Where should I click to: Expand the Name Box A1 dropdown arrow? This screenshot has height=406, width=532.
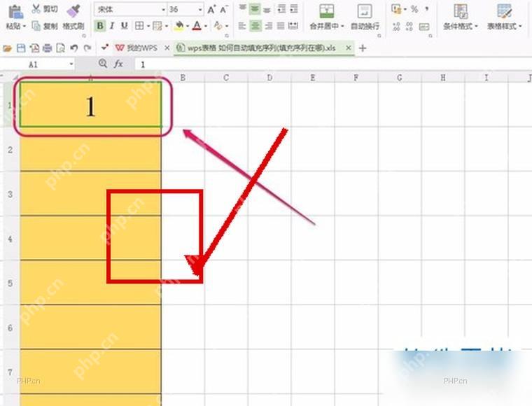(71, 64)
